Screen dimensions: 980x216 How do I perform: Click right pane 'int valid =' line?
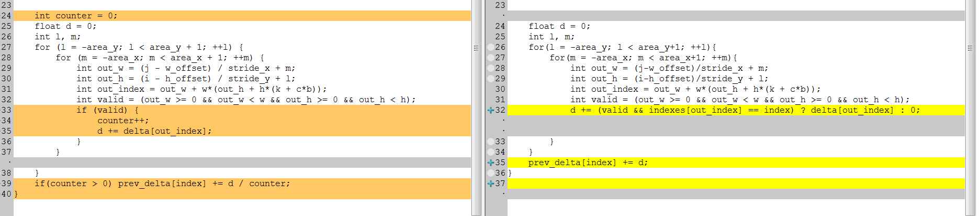point(740,100)
